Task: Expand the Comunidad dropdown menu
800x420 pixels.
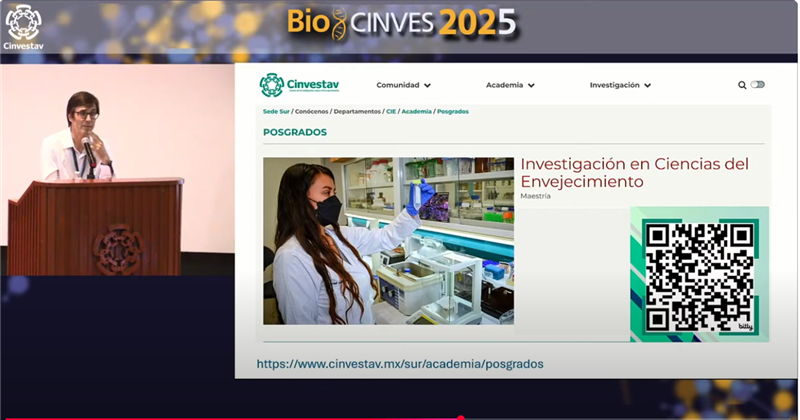Action: (403, 85)
